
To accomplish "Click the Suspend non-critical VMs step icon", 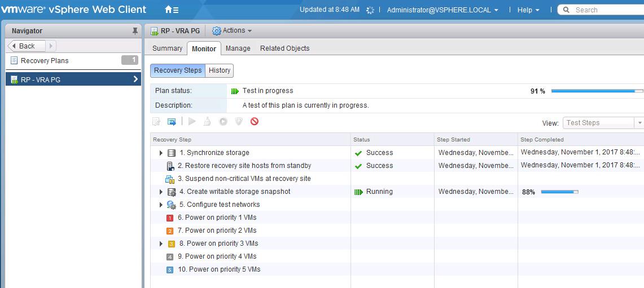I will pyautogui.click(x=170, y=179).
